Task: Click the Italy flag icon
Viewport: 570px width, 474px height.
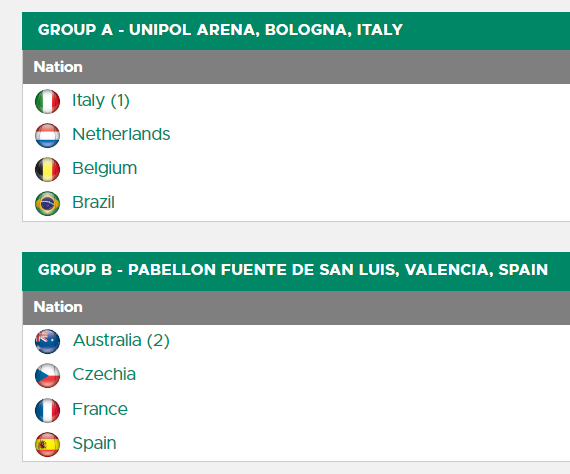Action: (47, 101)
